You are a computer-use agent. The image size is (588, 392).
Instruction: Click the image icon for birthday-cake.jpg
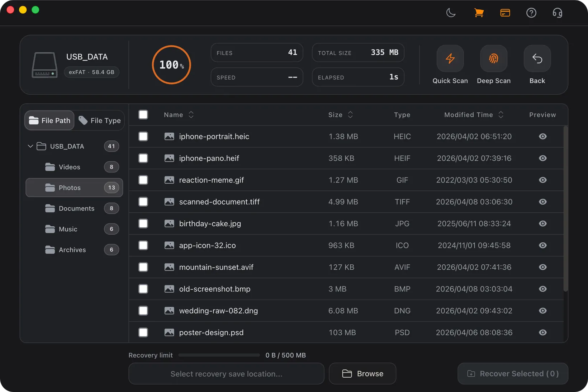(x=169, y=223)
